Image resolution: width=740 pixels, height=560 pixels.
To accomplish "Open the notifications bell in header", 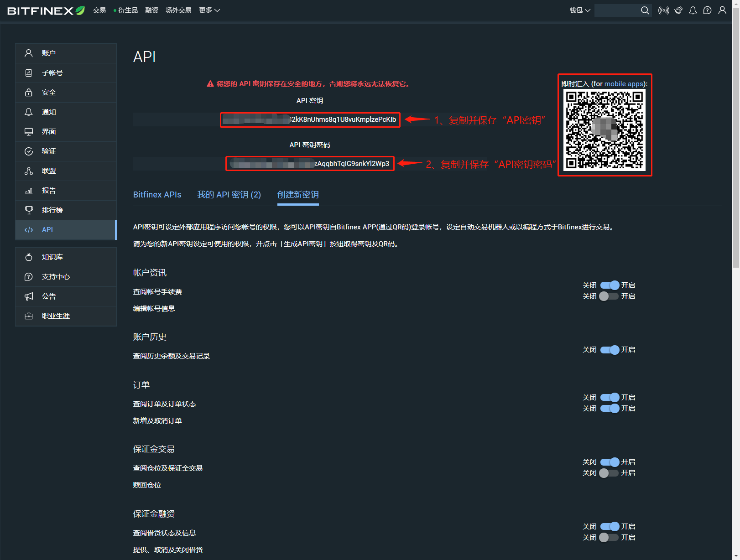I will tap(693, 10).
